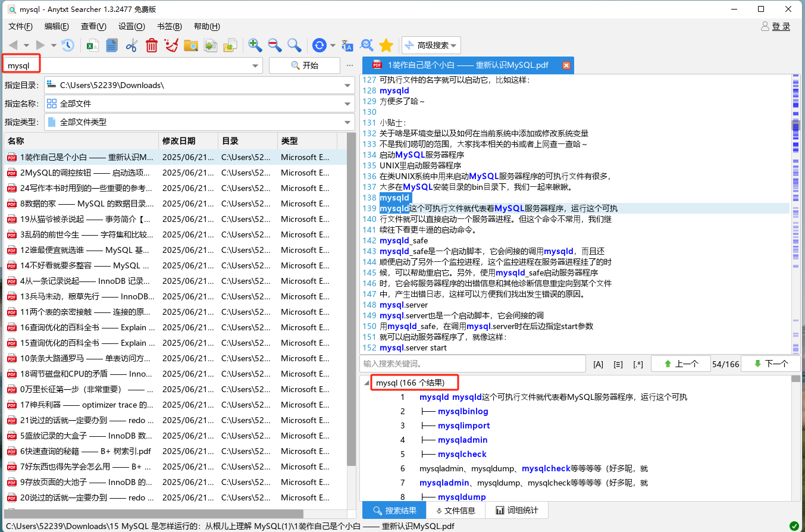This screenshot has width=805, height=532.
Task: Click the search statistics magnifier icon
Action: [367, 45]
